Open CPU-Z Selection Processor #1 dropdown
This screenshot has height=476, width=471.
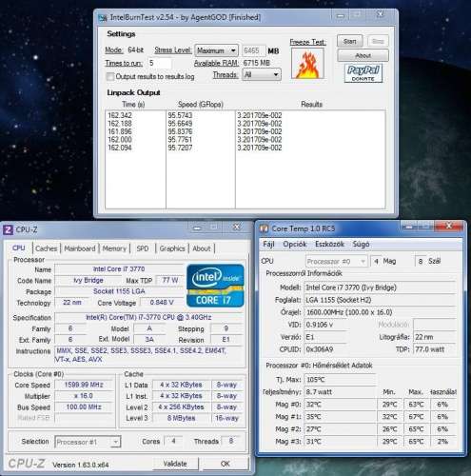[x=88, y=442]
